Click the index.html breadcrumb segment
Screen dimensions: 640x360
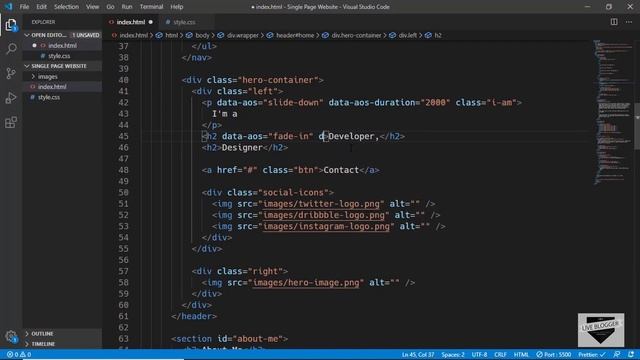coord(133,36)
